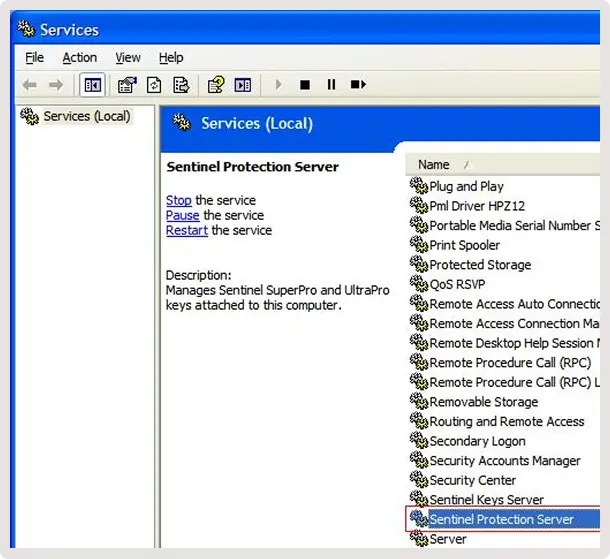Open the File menu
This screenshot has width=610, height=559.
click(x=34, y=58)
